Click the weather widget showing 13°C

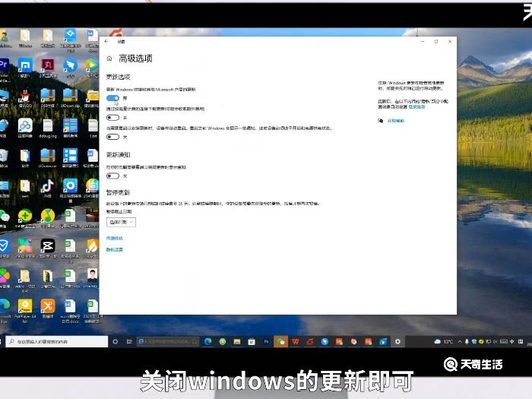(443, 342)
